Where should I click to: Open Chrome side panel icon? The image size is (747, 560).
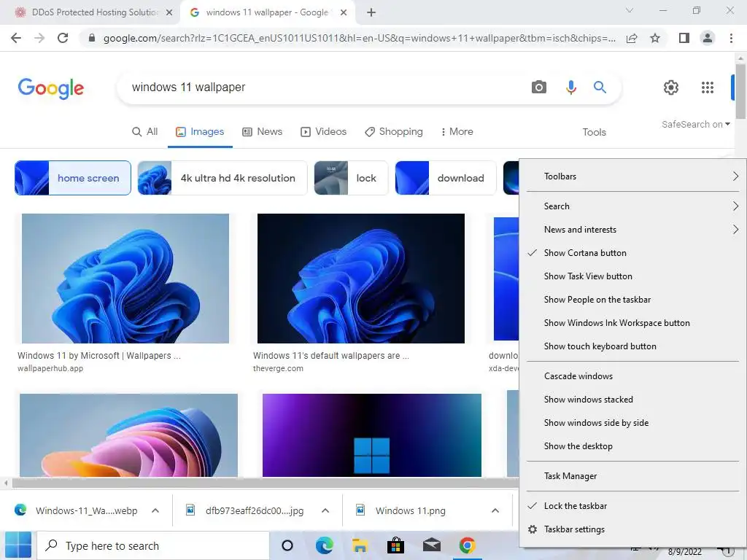(684, 38)
